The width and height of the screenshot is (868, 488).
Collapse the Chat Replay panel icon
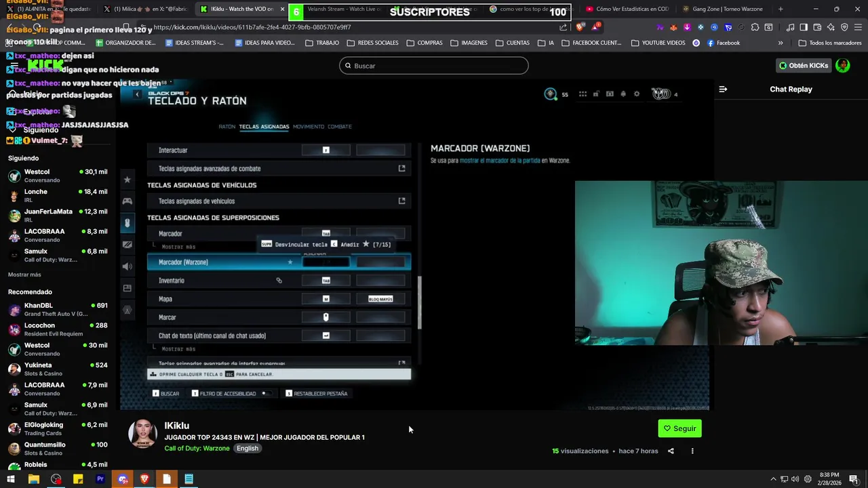tap(723, 89)
